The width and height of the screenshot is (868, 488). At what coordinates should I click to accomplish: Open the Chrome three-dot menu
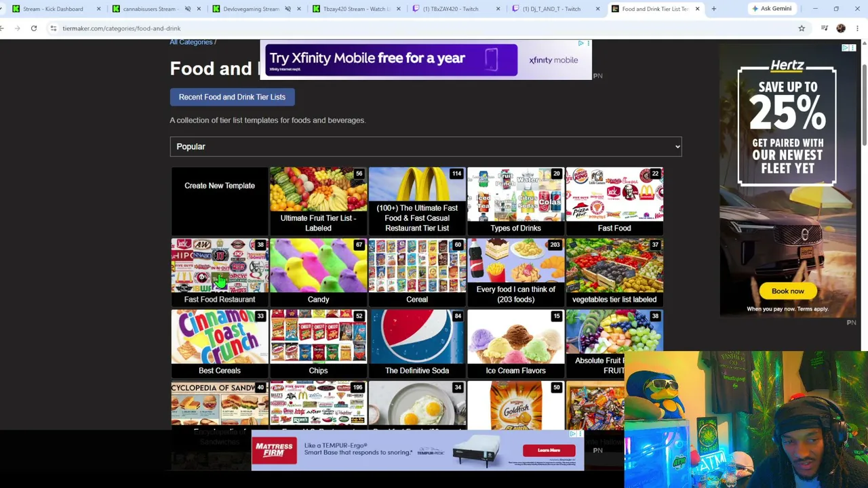tap(858, 28)
